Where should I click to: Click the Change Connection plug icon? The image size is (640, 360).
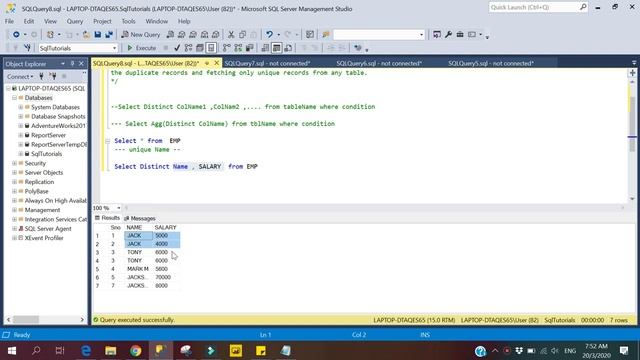tap(27, 48)
